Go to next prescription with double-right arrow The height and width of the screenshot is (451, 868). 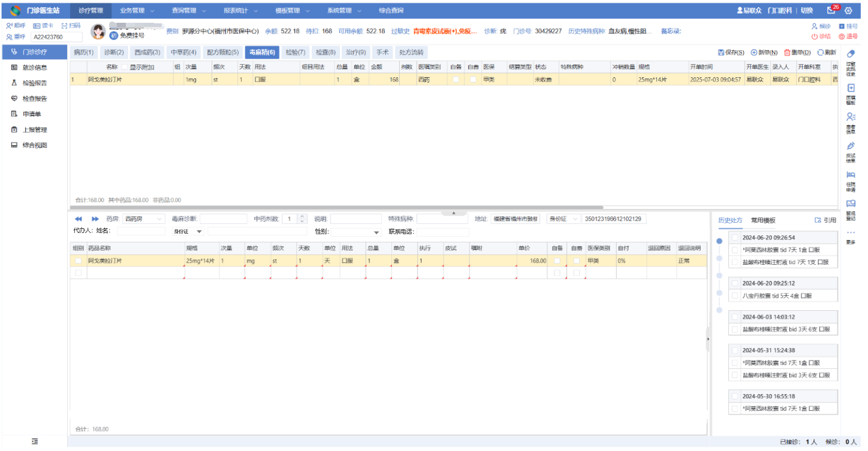(x=95, y=219)
